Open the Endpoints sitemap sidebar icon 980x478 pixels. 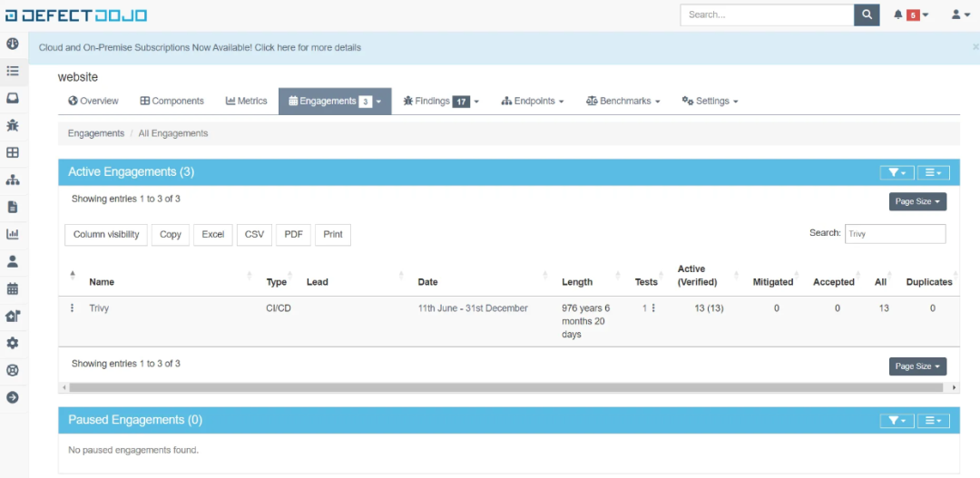click(x=13, y=180)
